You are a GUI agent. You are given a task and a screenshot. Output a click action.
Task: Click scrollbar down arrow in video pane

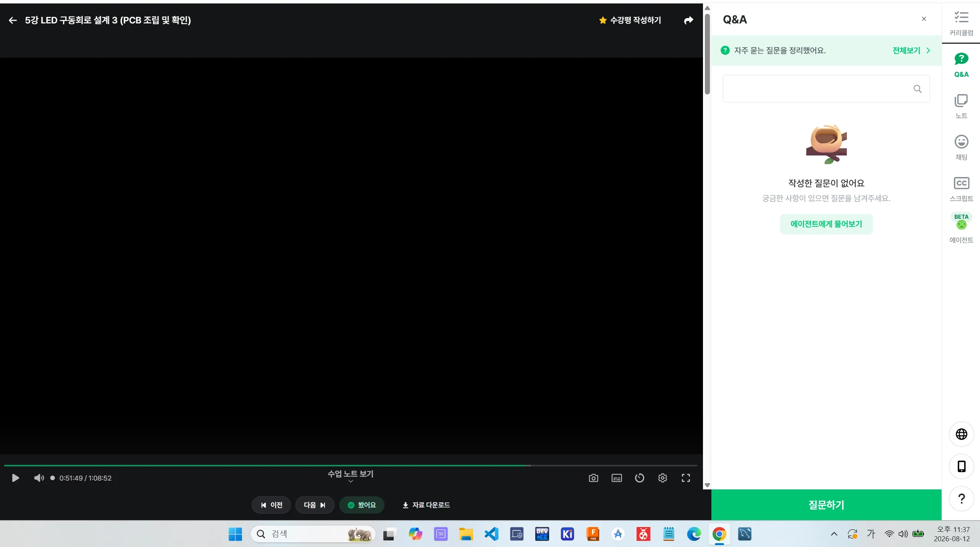[707, 485]
